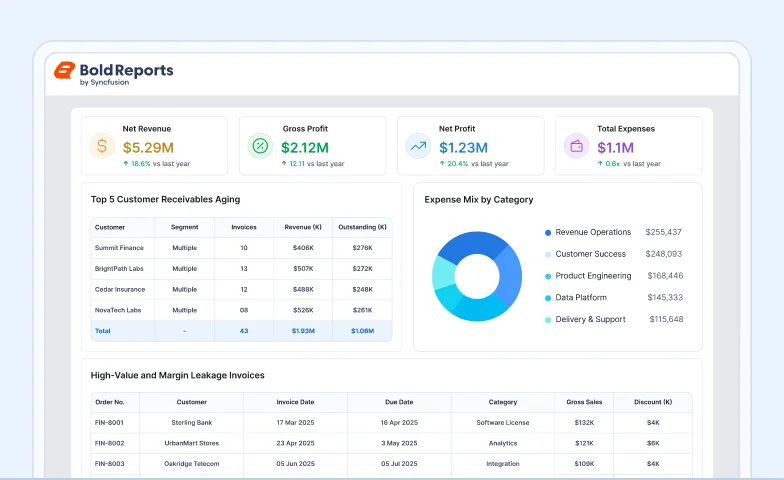Click the $132K gross sales cell
Viewport: 784px width, 480px height.
(x=584, y=422)
